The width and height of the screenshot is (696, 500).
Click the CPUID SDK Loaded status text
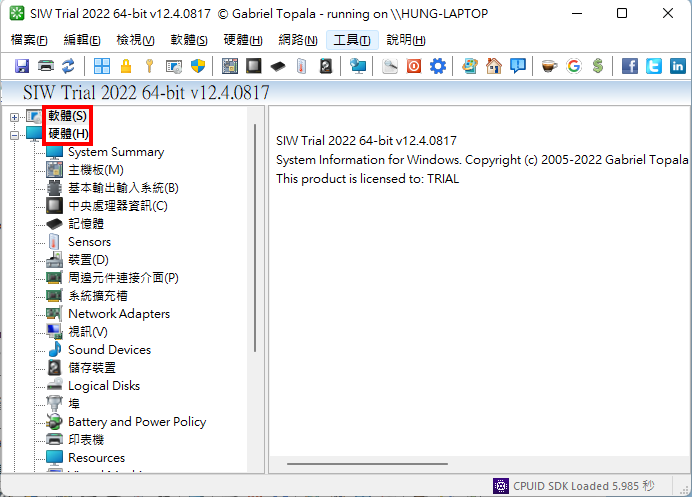point(583,486)
